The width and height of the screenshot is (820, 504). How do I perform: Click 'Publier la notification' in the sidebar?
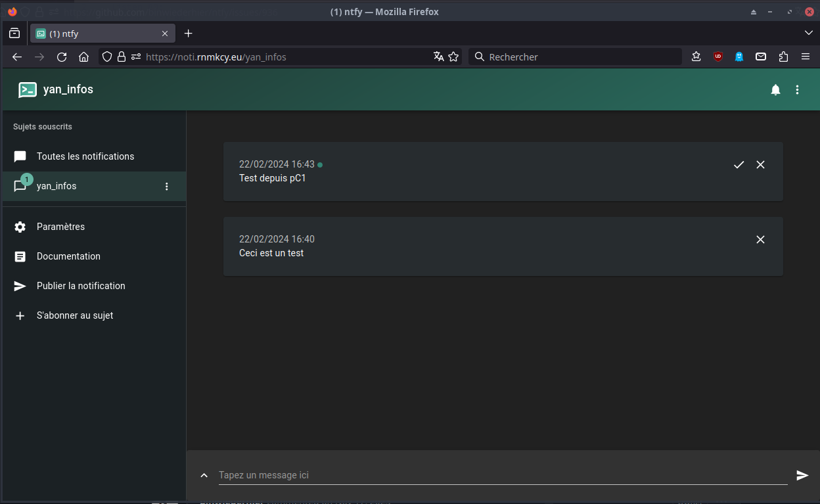[x=81, y=286]
